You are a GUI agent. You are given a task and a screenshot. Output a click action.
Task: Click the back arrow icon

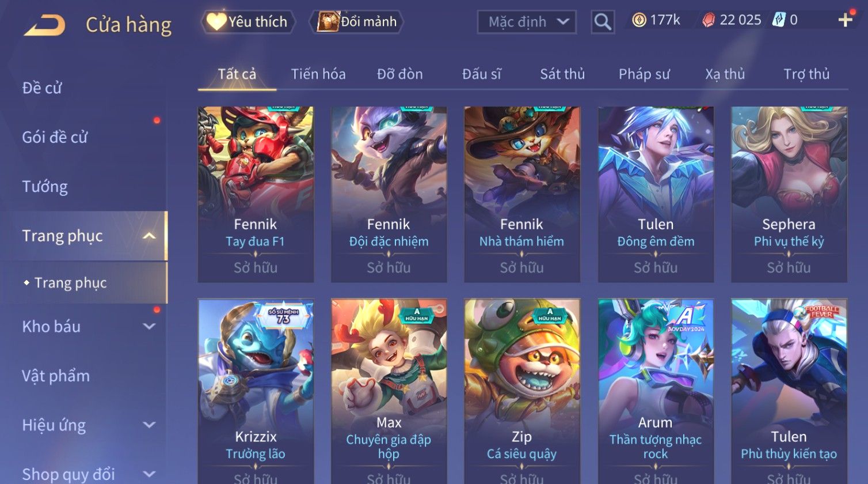click(44, 25)
